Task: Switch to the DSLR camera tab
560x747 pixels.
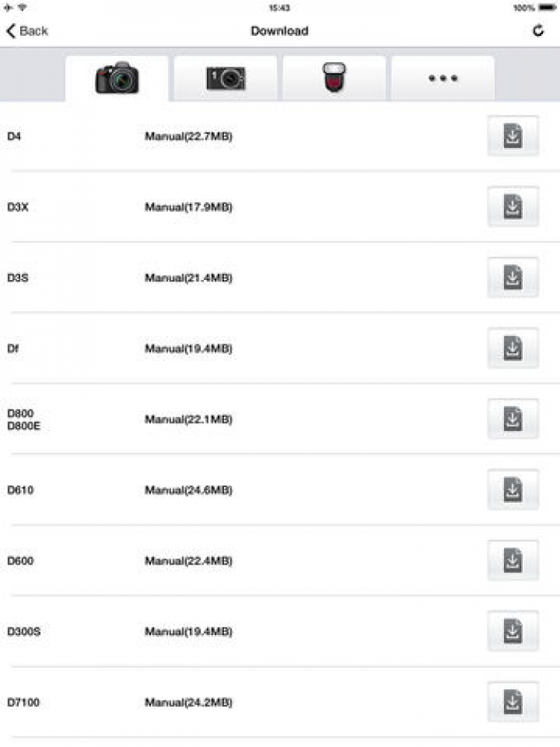Action: [x=117, y=78]
